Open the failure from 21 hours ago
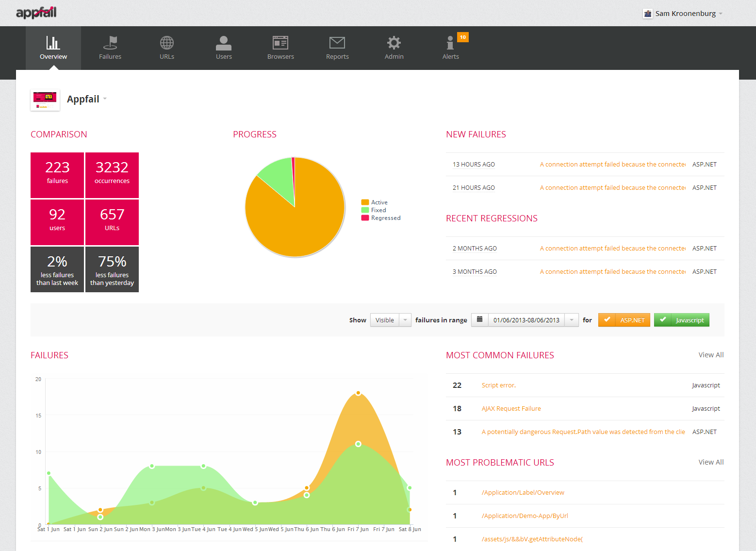This screenshot has width=756, height=551. tap(612, 187)
